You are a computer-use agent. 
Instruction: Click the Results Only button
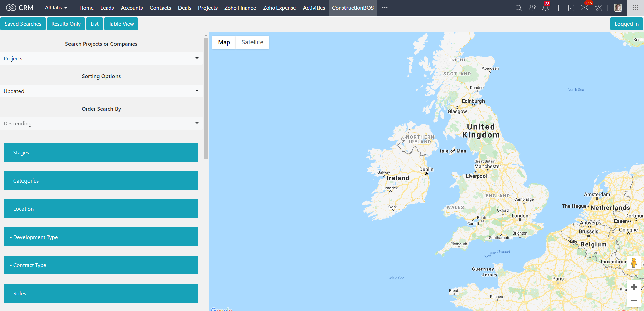(66, 24)
